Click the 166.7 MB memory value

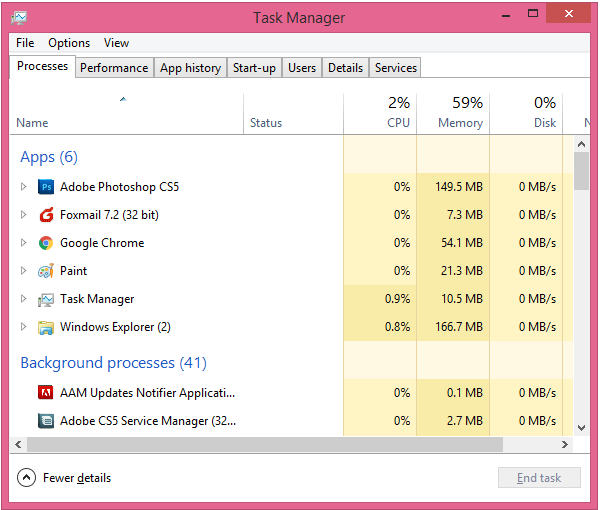(x=459, y=327)
